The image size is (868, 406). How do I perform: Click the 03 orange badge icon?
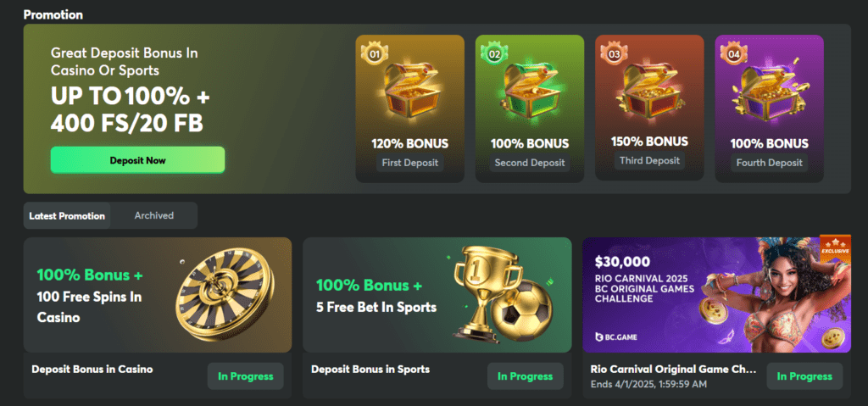click(x=614, y=54)
